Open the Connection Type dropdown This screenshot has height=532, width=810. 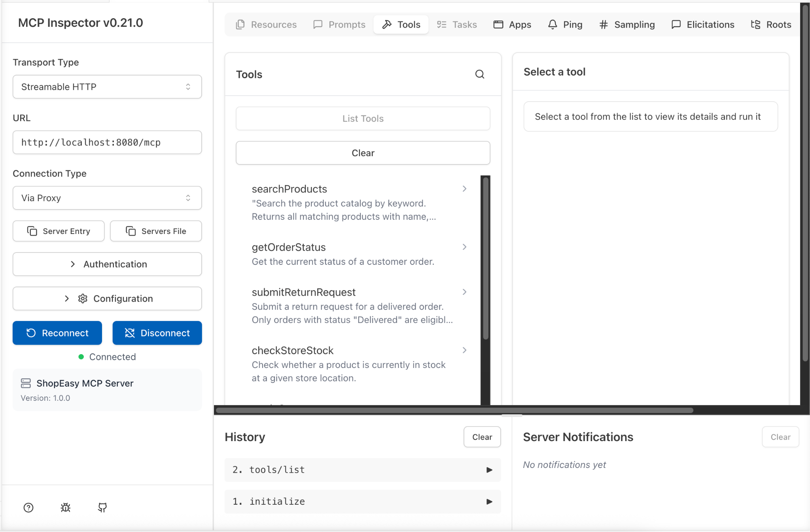(x=107, y=198)
